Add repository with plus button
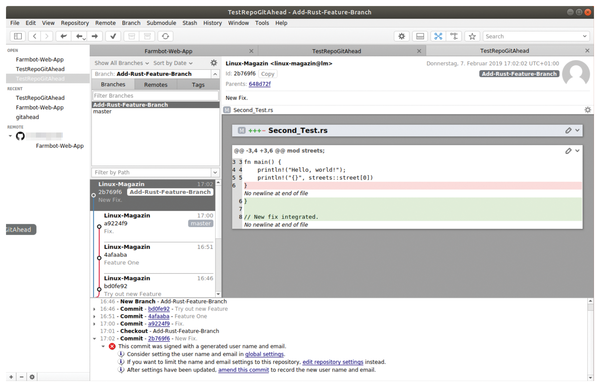 tap(11, 377)
